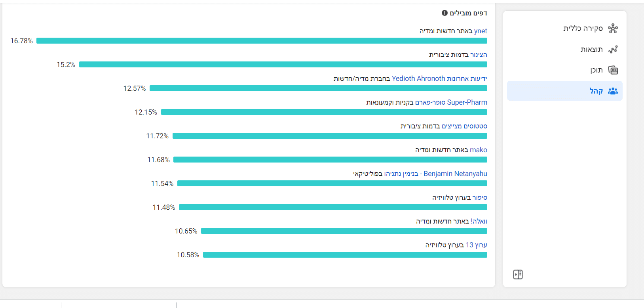Click the Super-Pharm 12.15% bar
Image resolution: width=644 pixels, height=308 pixels.
click(324, 112)
